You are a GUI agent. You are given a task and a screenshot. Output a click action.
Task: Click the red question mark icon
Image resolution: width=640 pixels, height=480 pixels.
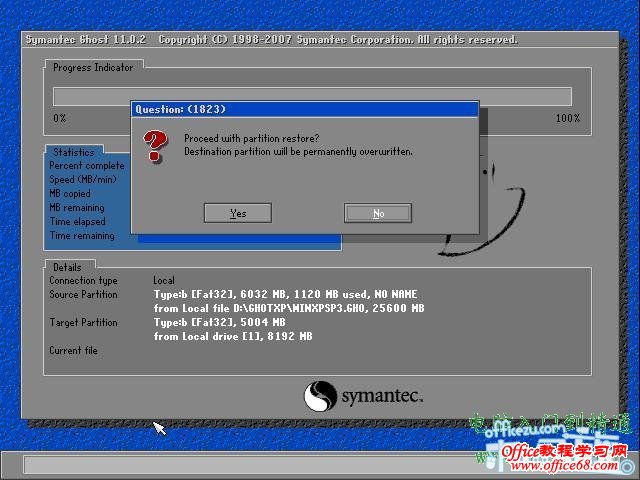155,145
